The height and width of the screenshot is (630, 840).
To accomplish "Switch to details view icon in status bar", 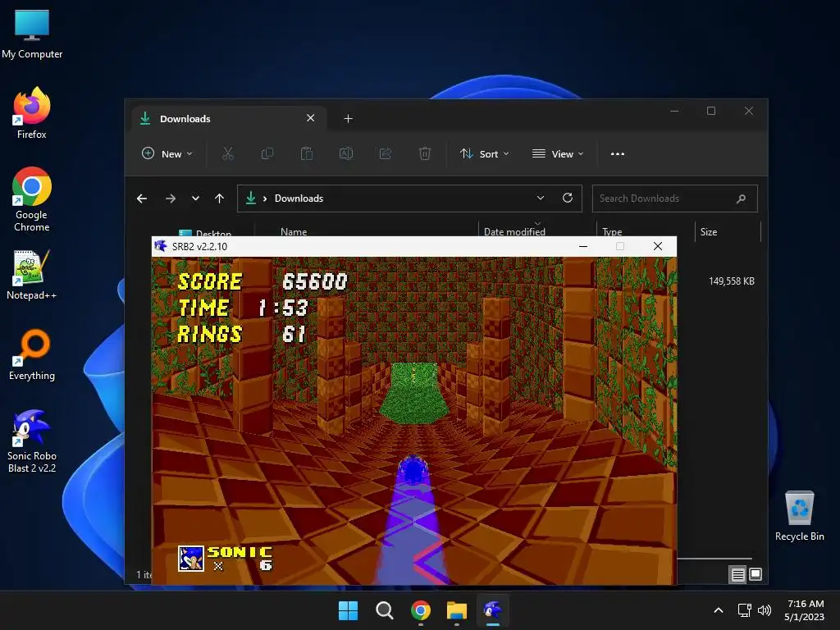I will 737,575.
